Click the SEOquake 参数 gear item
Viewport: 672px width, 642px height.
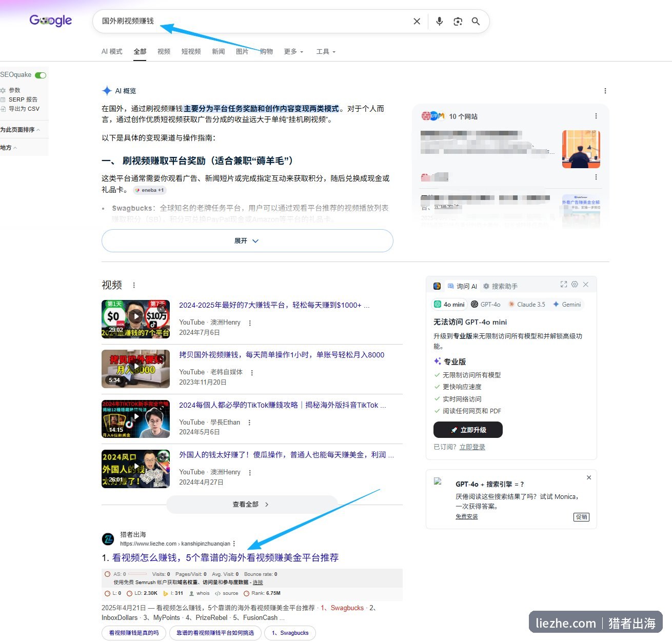(11, 90)
